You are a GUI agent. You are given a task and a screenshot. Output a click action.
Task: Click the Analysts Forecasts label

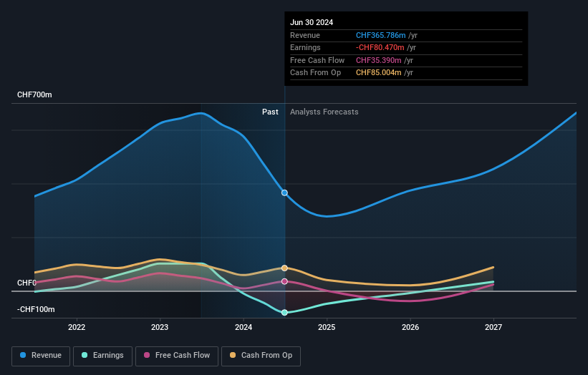tap(324, 112)
